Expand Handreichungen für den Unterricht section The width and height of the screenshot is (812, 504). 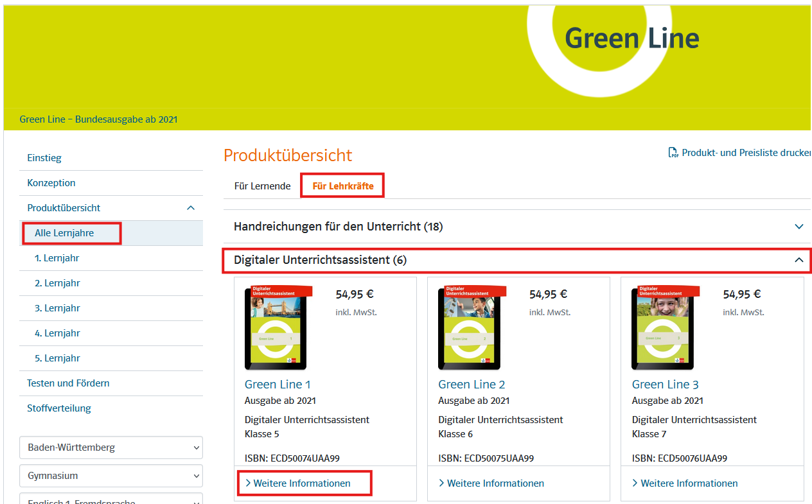pyautogui.click(x=517, y=227)
